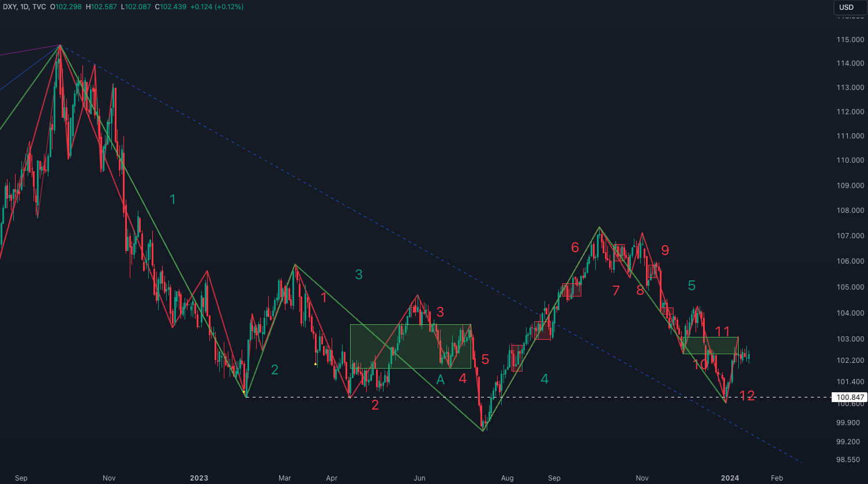The image size is (868, 484).
Task: Click the red wave label 12
Action: 747,396
